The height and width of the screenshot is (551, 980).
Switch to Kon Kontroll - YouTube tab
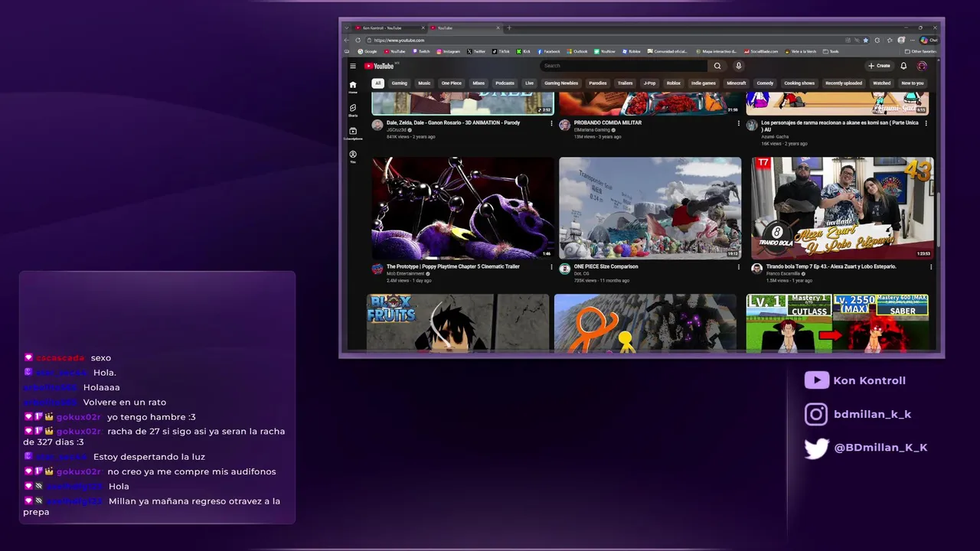click(x=389, y=28)
